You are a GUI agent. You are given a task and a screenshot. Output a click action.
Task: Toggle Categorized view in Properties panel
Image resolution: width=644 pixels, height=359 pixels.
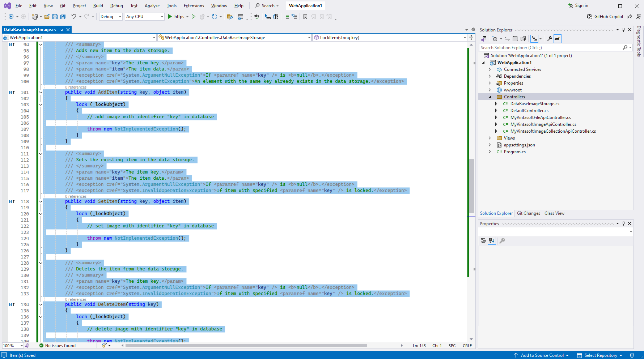point(483,241)
